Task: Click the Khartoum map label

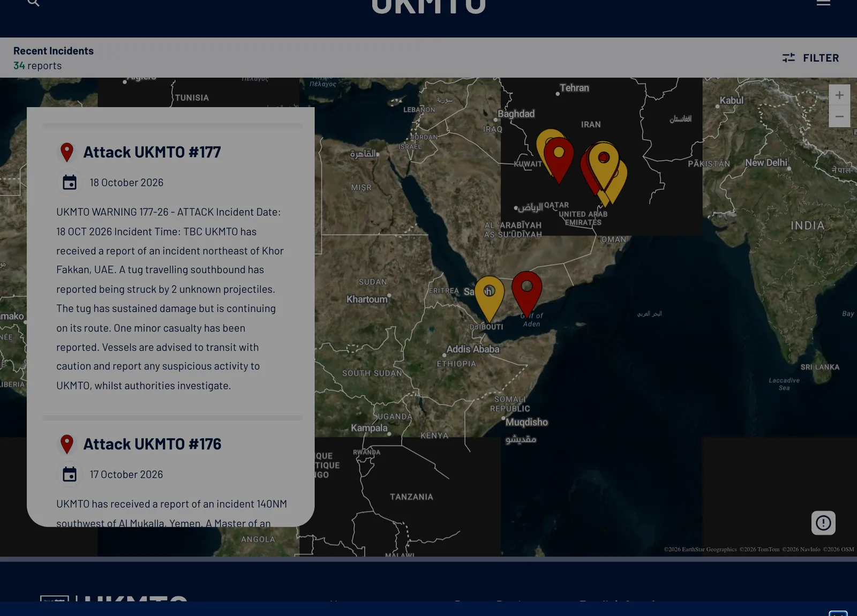Action: (367, 299)
